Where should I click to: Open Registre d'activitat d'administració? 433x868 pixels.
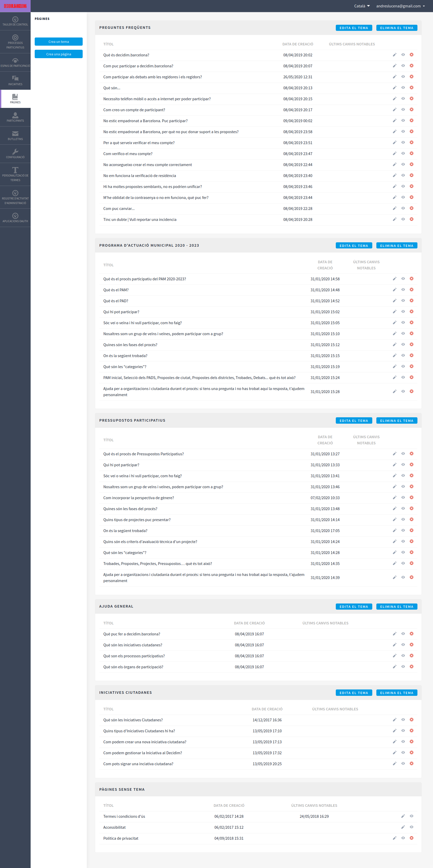(x=15, y=197)
